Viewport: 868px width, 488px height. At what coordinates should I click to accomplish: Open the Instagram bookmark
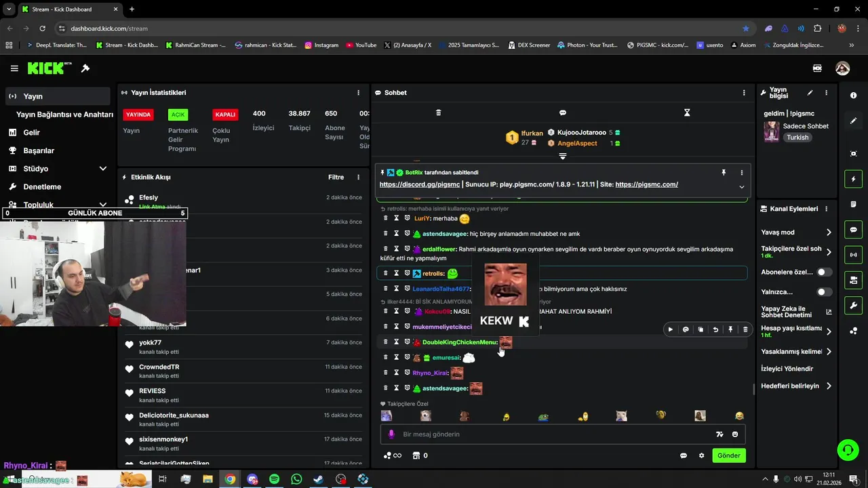click(321, 45)
